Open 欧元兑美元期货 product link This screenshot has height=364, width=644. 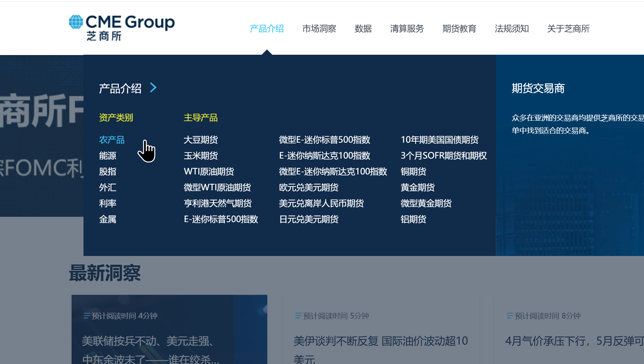pyautogui.click(x=309, y=187)
